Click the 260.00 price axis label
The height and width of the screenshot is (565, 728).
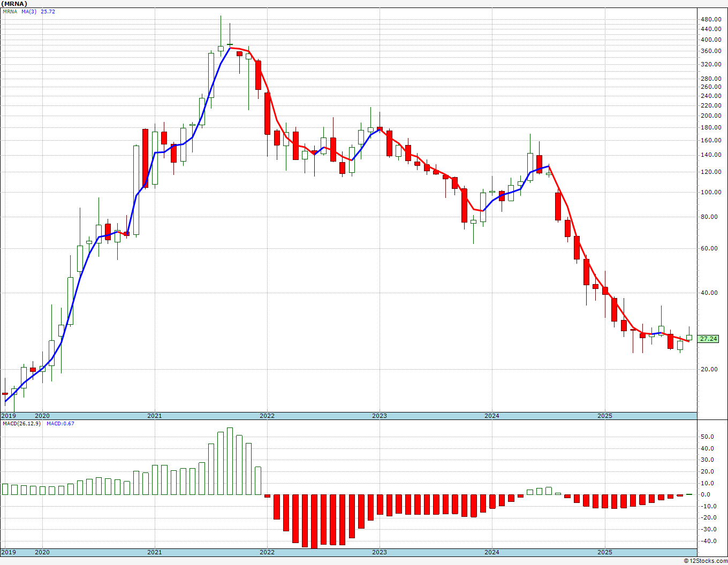711,87
